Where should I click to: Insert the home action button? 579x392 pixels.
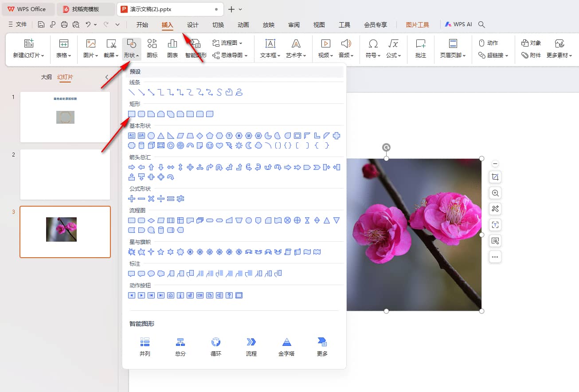pos(171,295)
